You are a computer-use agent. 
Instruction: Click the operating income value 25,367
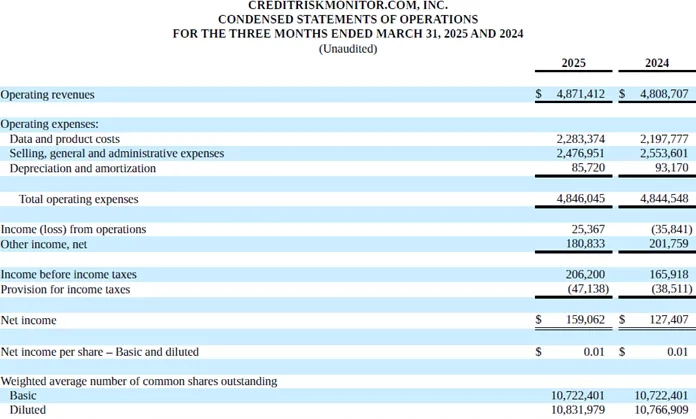coord(588,229)
